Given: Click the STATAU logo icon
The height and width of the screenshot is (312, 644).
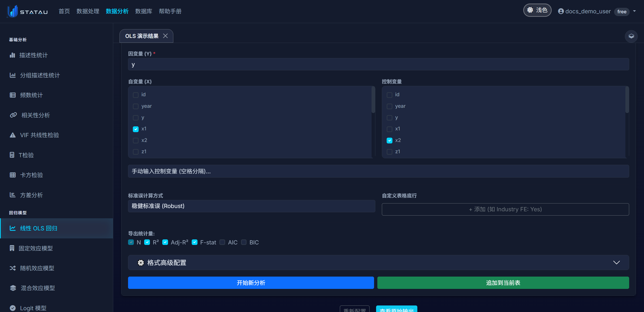Looking at the screenshot, I should point(12,11).
